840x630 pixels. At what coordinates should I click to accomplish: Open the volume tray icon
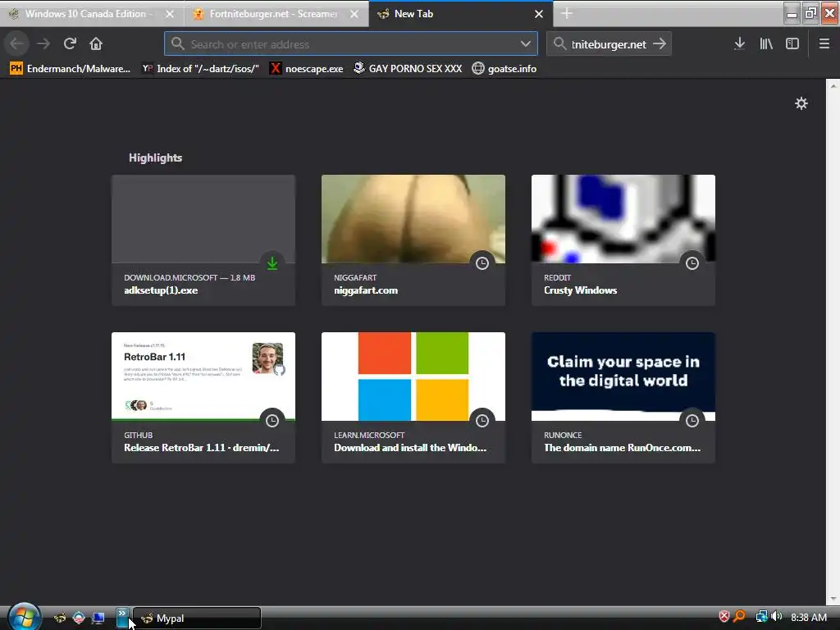point(776,616)
